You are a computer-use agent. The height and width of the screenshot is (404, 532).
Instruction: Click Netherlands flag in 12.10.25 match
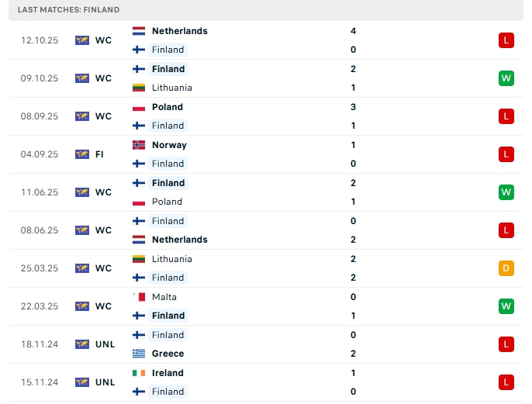139,31
